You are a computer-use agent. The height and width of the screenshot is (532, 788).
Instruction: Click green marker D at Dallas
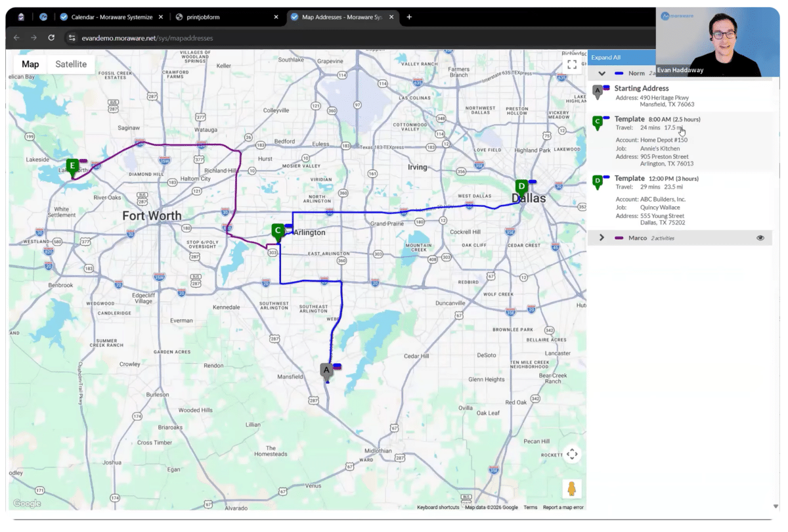tap(521, 187)
